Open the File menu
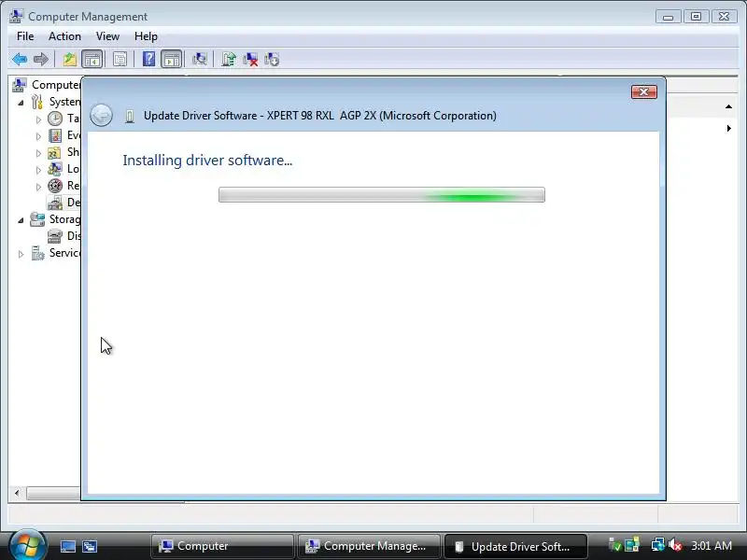This screenshot has width=747, height=560. click(x=25, y=36)
